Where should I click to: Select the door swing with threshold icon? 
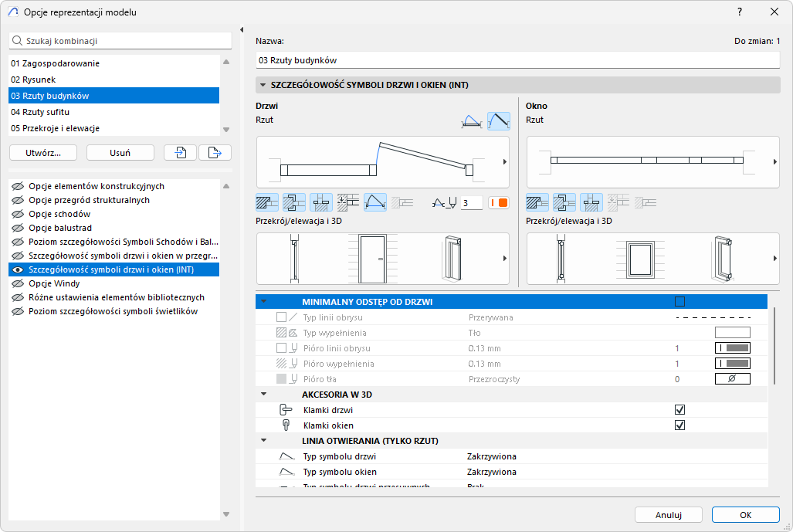pyautogui.click(x=471, y=120)
